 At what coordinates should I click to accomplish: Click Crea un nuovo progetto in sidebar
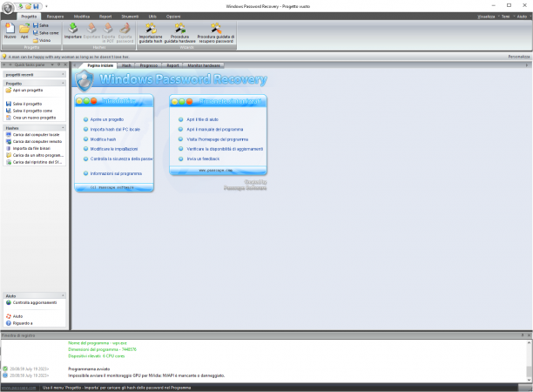[31, 118]
